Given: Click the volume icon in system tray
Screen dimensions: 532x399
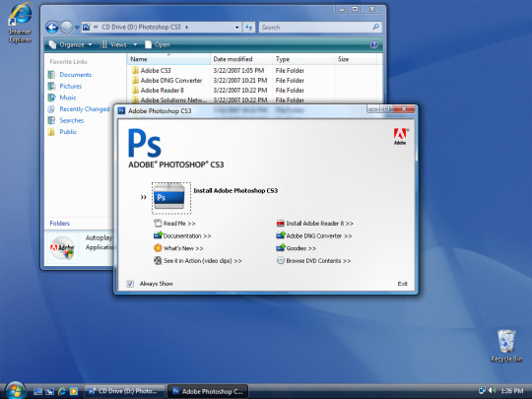Looking at the screenshot, I should [x=492, y=390].
